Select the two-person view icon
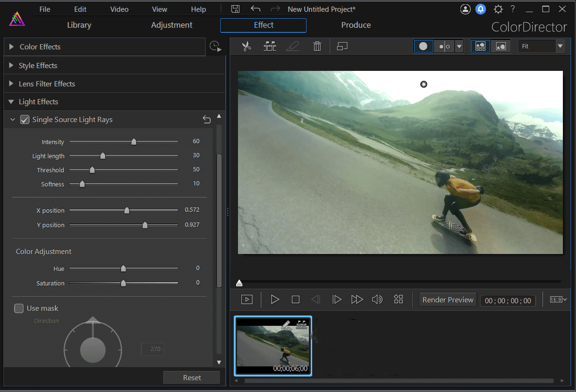The height and width of the screenshot is (392, 576). (x=480, y=46)
